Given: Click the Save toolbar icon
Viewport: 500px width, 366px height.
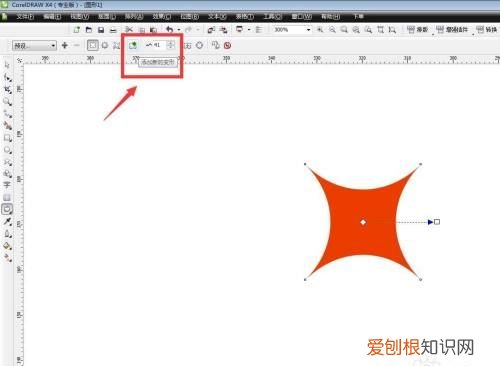Looking at the screenshot, I should [101, 30].
